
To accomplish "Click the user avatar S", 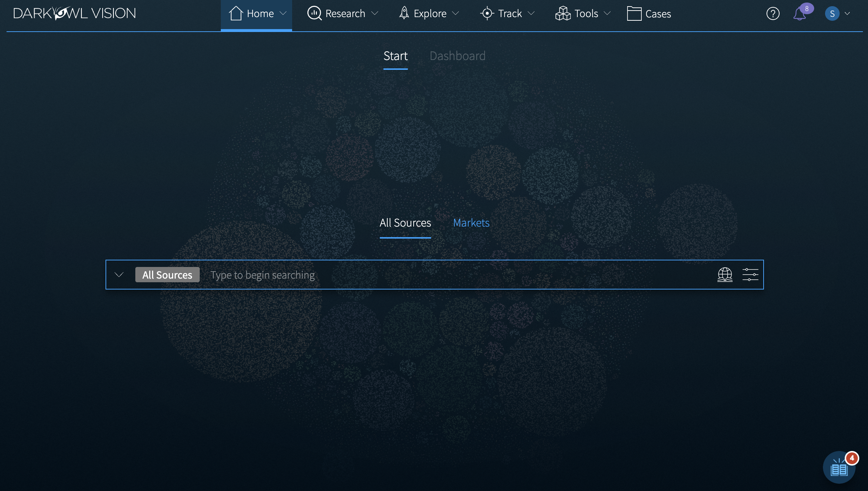I will [x=832, y=14].
